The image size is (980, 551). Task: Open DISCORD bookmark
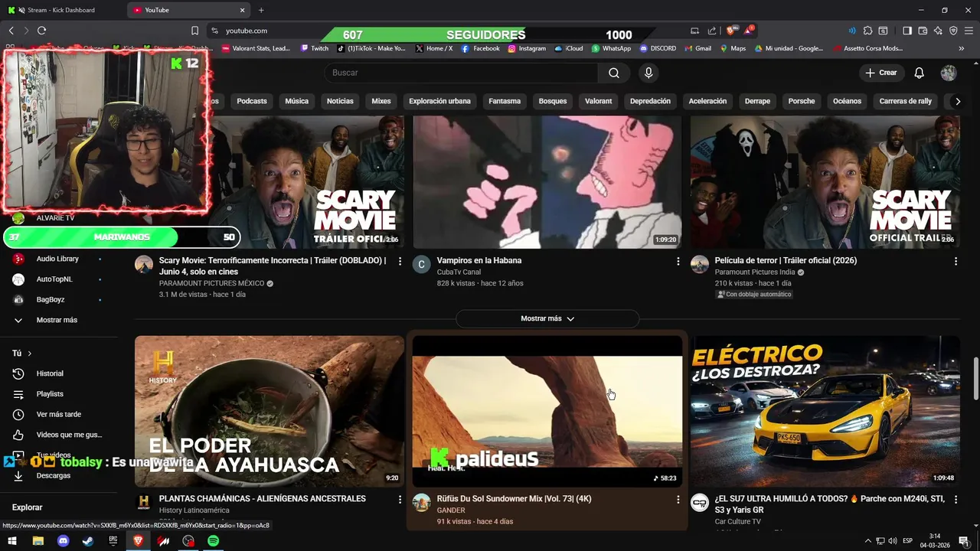click(x=658, y=48)
